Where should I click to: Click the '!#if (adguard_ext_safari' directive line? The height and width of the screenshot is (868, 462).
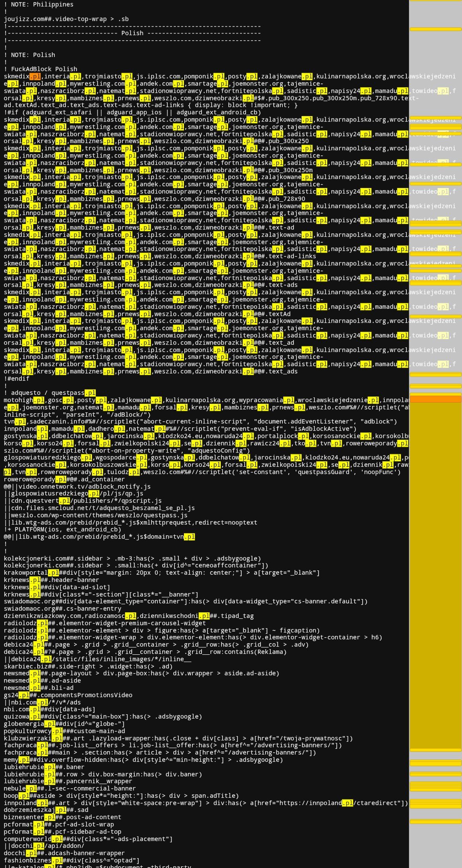132,112
